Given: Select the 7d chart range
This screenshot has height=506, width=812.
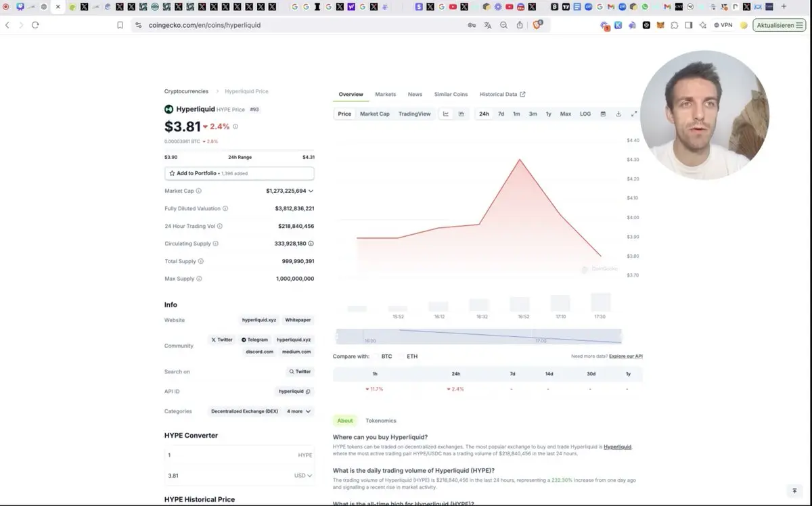Looking at the screenshot, I should 501,114.
